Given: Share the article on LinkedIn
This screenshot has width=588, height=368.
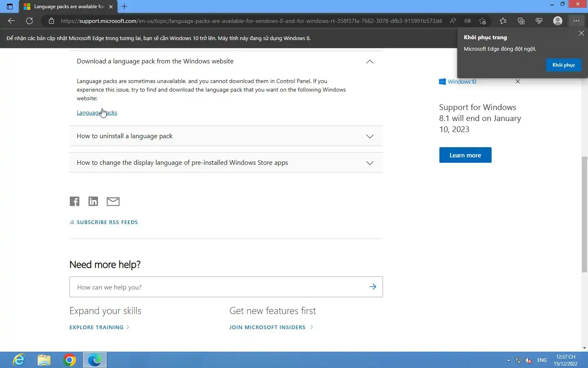Looking at the screenshot, I should click(93, 201).
